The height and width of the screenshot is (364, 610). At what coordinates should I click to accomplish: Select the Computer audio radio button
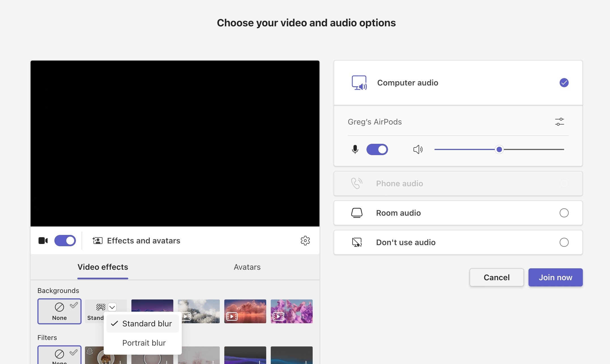[564, 82]
